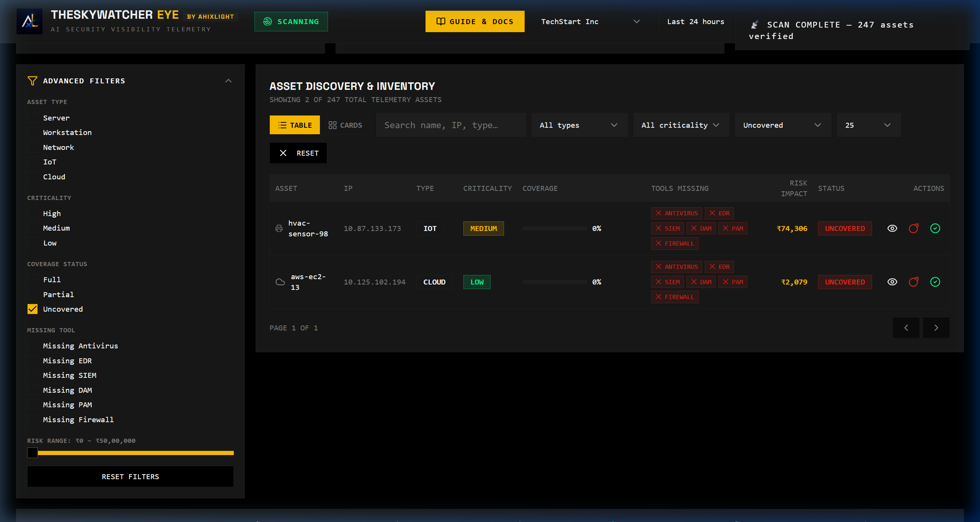Click the funnel icon beside Advanced Filters
The width and height of the screenshot is (980, 522).
33,81
